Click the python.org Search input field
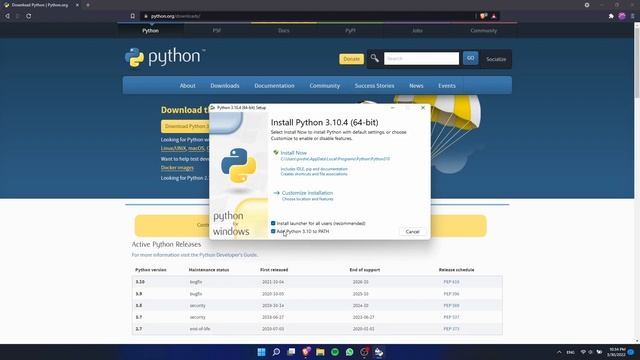This screenshot has height=360, width=640. [x=421, y=58]
